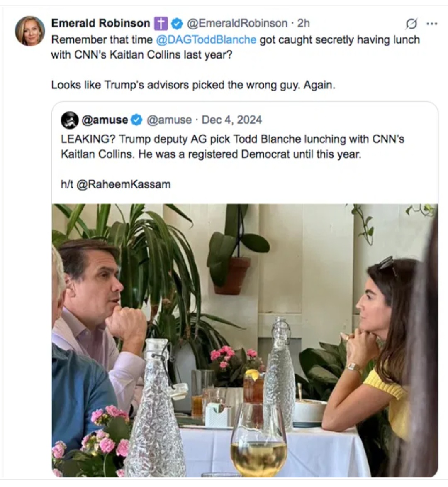Click the 'h/t' line in the quoted post

coord(67,184)
